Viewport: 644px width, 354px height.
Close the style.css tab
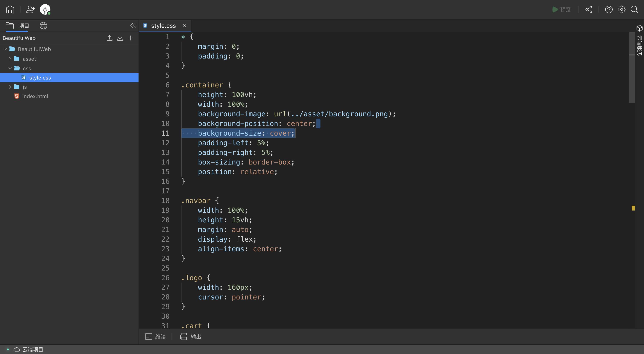tap(185, 26)
